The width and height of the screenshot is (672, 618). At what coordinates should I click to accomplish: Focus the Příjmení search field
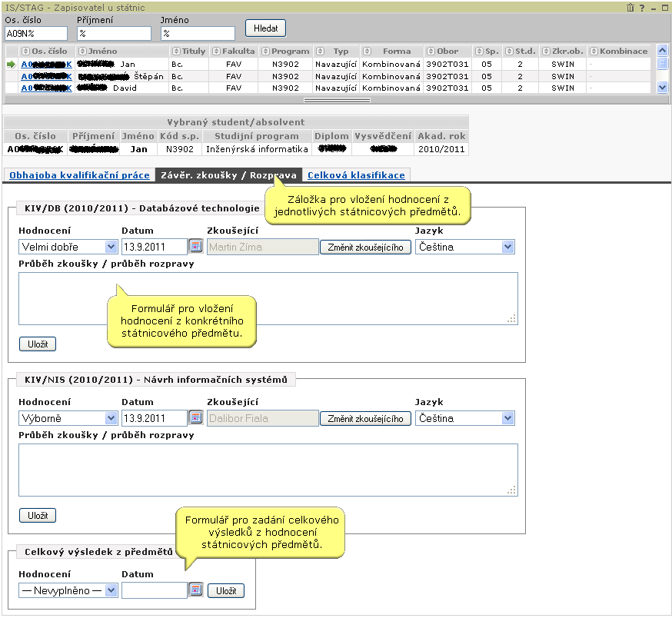pos(114,33)
